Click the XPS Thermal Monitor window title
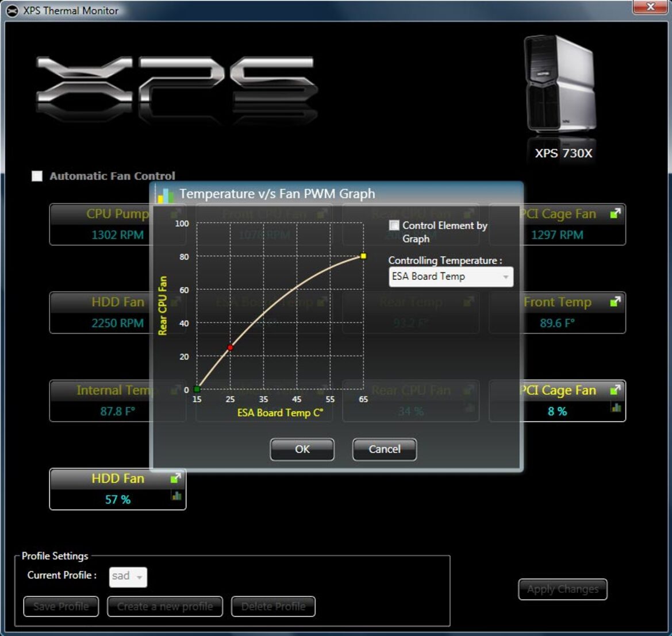The height and width of the screenshot is (636, 672). click(x=71, y=11)
